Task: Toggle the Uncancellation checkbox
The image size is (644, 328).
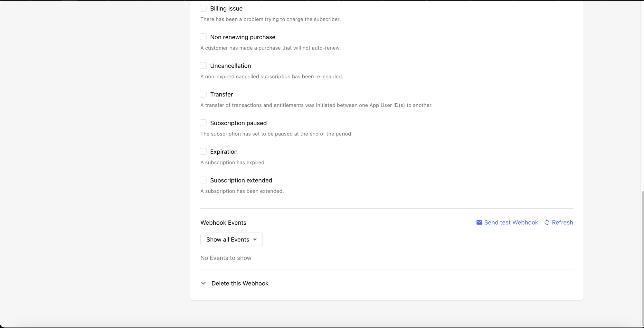Action: [203, 66]
